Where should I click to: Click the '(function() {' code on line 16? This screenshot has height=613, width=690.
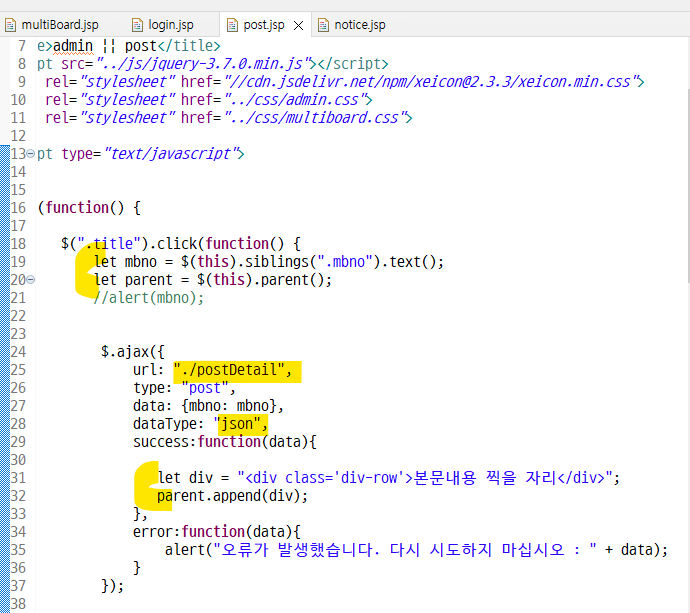(x=89, y=208)
